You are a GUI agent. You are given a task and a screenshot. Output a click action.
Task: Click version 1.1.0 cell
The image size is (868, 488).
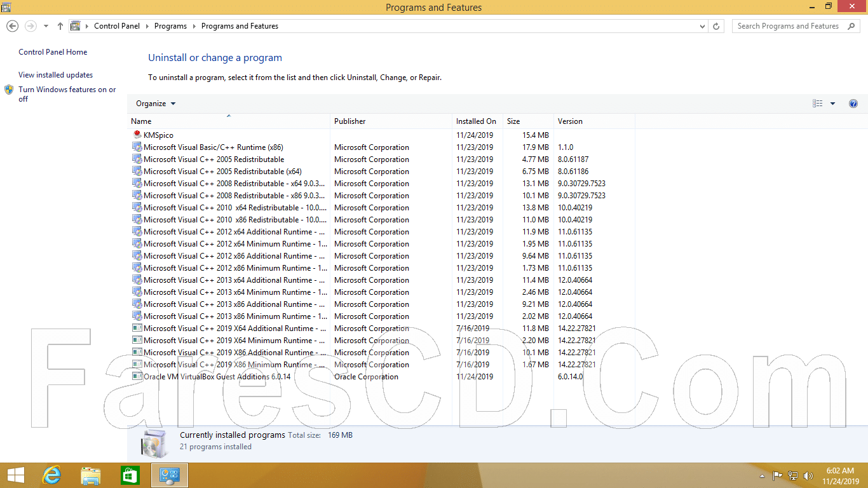pos(566,147)
